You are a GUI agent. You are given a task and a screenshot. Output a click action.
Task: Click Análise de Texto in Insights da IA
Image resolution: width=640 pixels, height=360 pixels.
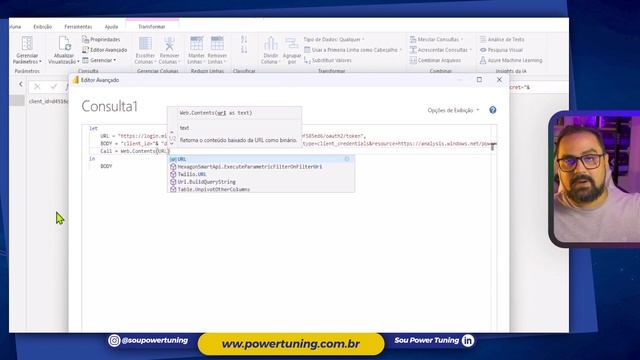tap(502, 40)
